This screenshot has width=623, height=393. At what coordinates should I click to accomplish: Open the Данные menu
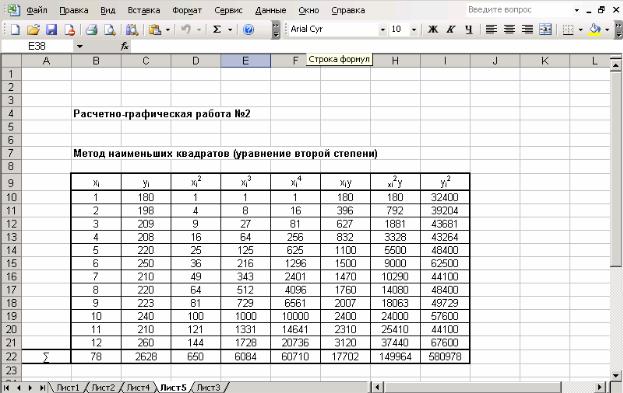pos(271,10)
